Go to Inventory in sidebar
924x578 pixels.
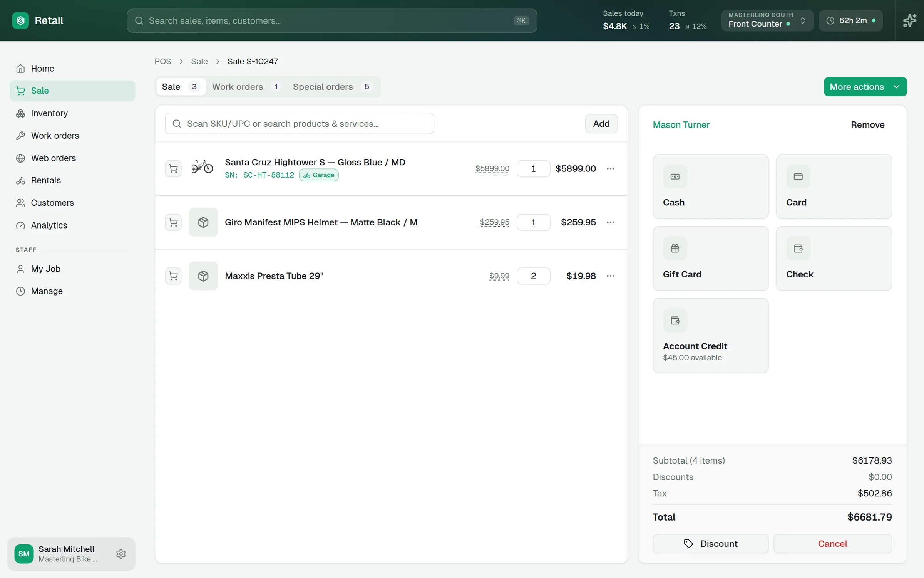click(72, 113)
